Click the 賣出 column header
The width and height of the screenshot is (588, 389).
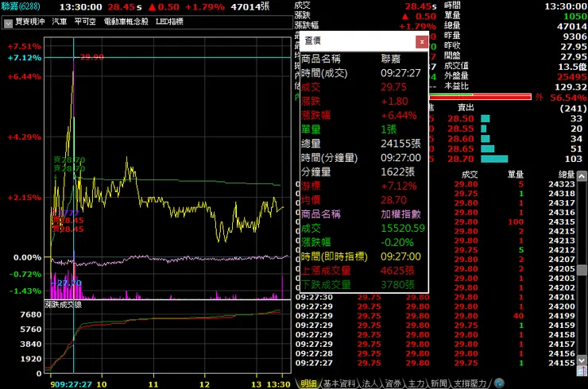tap(466, 108)
